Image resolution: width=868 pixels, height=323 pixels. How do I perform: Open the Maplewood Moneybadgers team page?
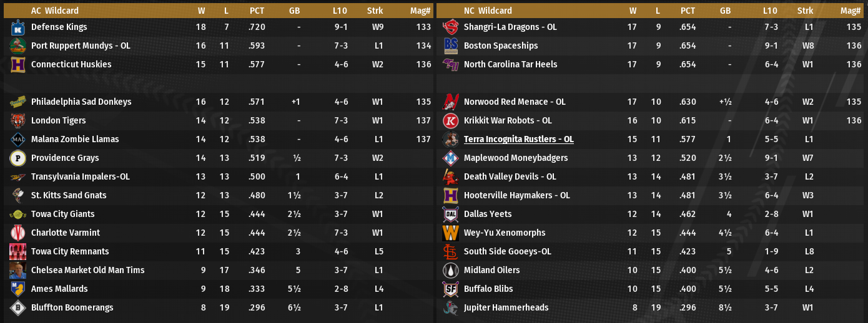pyautogui.click(x=516, y=158)
